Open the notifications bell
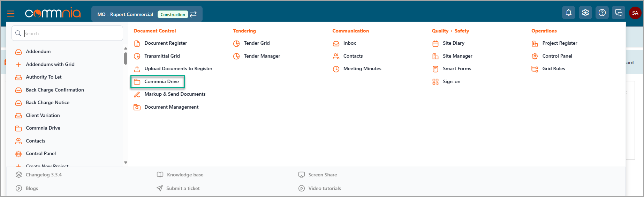 point(569,13)
